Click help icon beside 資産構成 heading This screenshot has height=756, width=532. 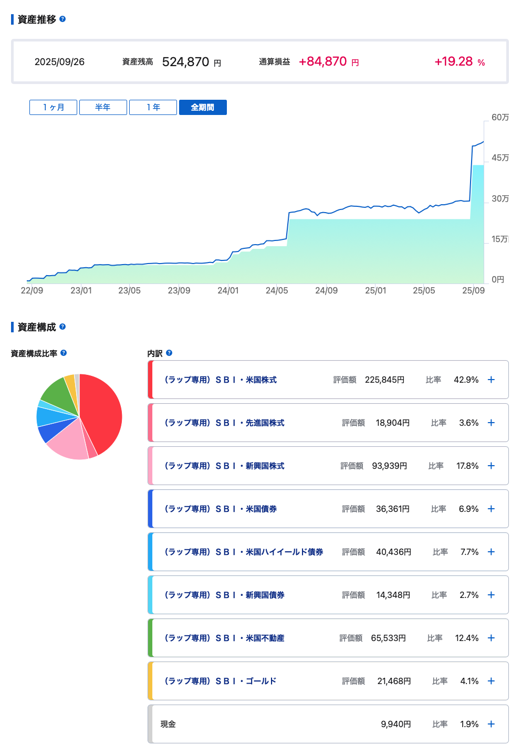[62, 327]
